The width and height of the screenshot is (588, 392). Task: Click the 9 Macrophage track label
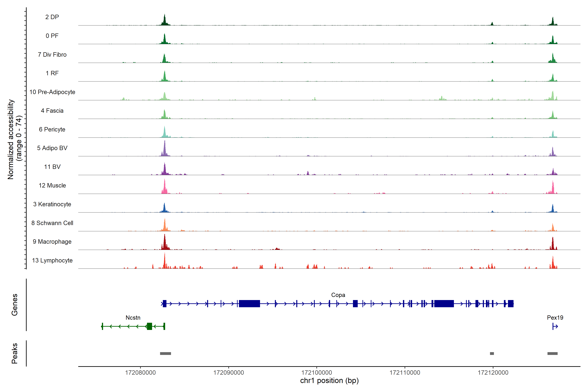(52, 242)
